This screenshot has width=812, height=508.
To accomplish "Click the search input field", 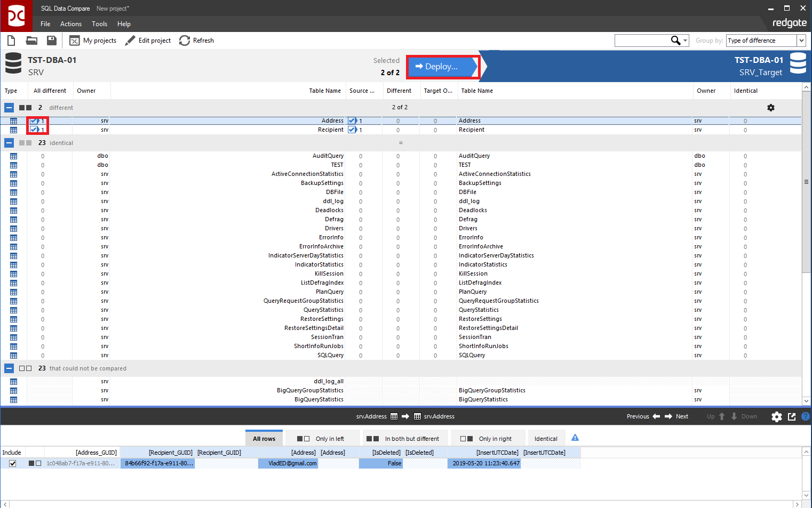I will 642,41.
